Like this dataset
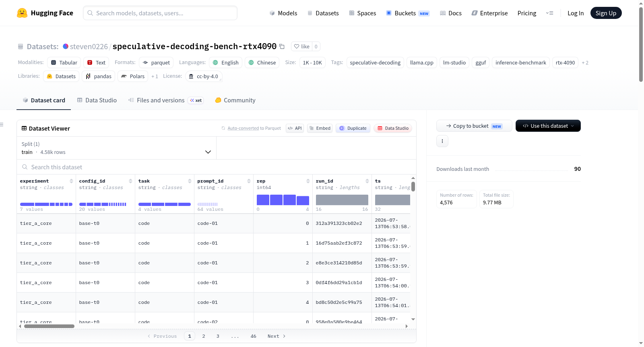The height and width of the screenshot is (347, 644). [301, 46]
